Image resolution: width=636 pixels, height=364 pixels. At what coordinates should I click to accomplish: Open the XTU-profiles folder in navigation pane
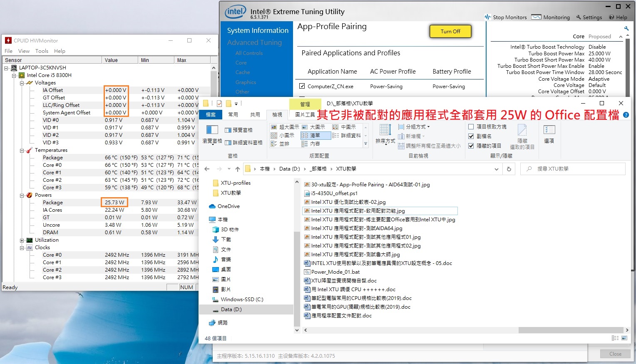(232, 183)
